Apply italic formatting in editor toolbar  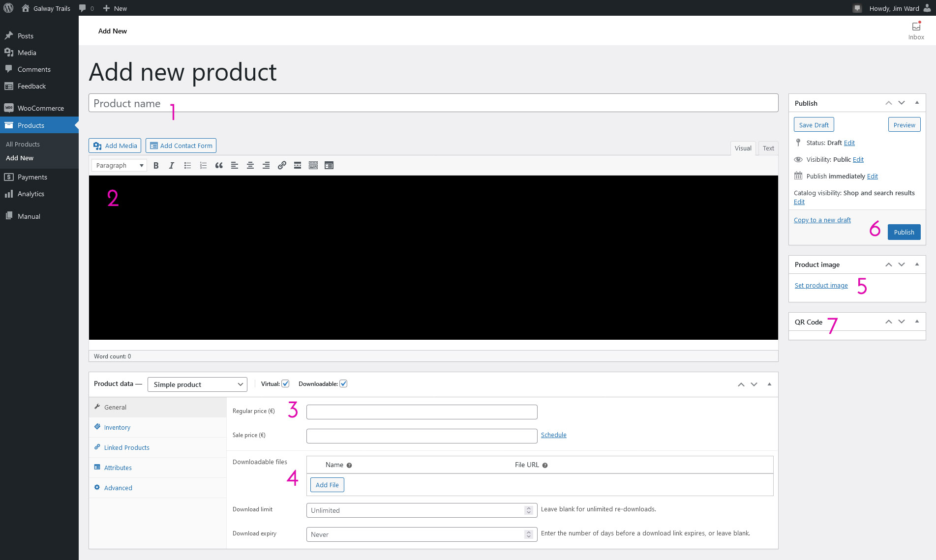[172, 166]
